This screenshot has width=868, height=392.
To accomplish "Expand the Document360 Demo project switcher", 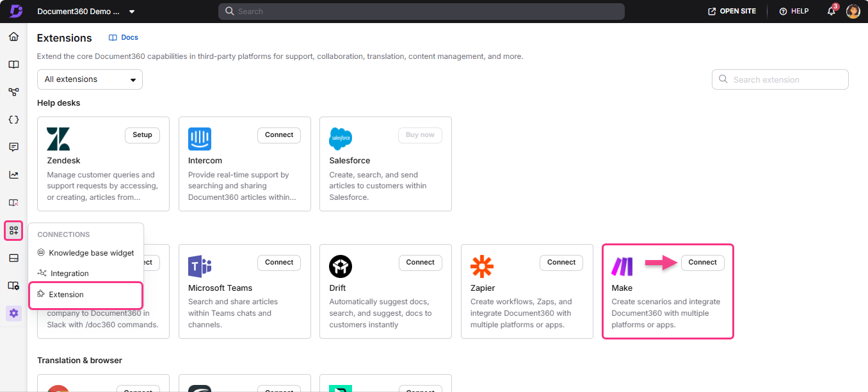I will tap(132, 11).
